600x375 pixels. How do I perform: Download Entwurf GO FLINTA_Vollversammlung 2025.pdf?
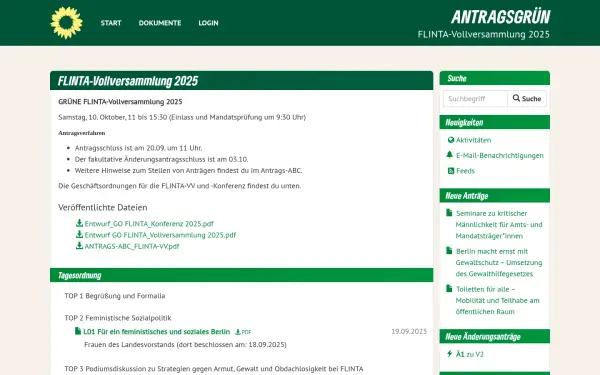pos(160,235)
